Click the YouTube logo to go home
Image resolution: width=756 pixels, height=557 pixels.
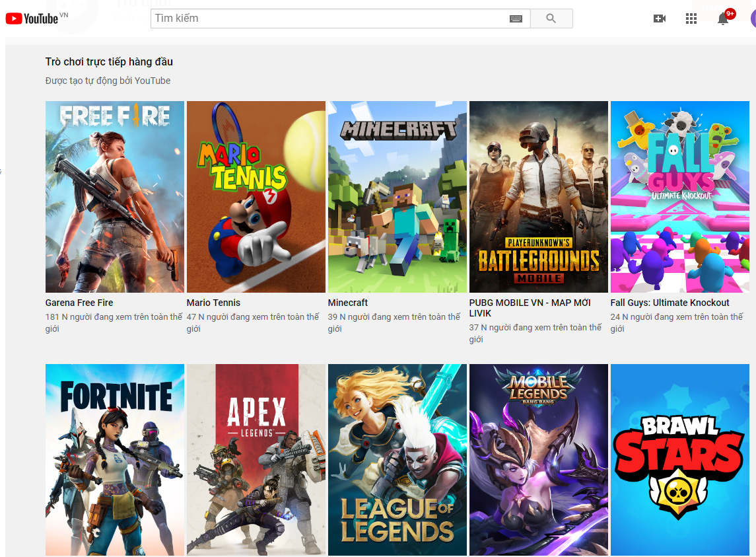[32, 19]
